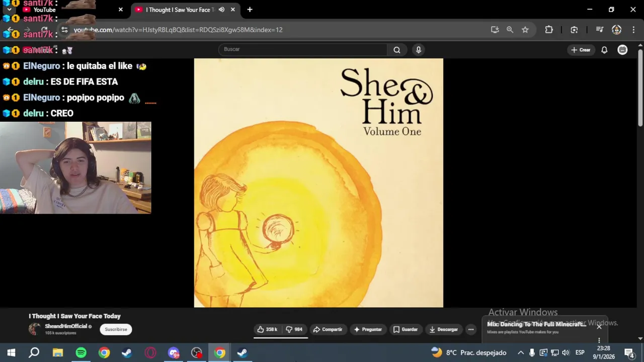Open Spotify from the taskbar

point(81,352)
